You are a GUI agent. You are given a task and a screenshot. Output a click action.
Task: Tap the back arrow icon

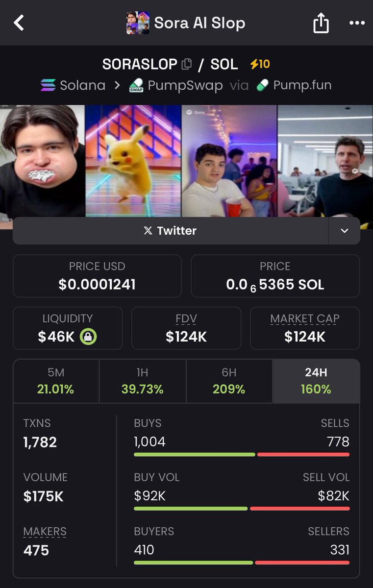click(19, 23)
